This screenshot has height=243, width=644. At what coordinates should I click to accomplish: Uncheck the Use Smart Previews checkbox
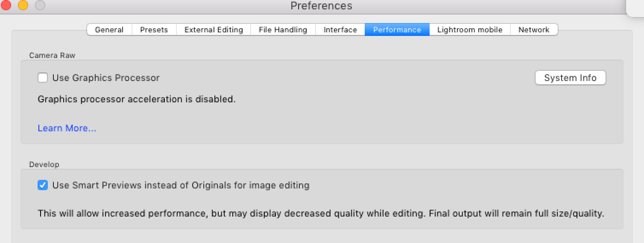[43, 185]
